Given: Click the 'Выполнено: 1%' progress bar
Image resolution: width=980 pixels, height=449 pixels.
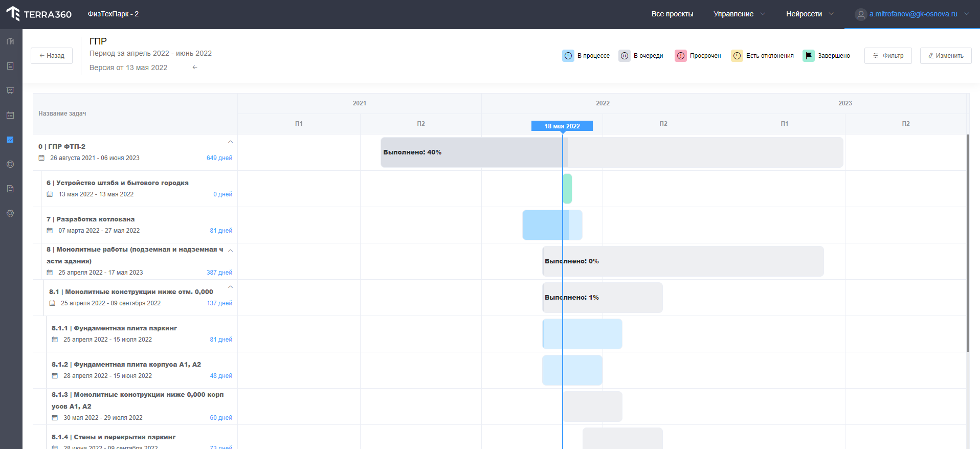Looking at the screenshot, I should 603,298.
